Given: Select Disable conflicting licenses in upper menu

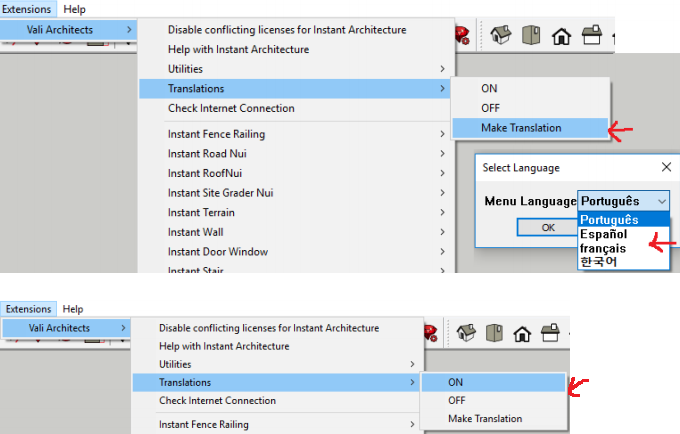Looking at the screenshot, I should [297, 29].
